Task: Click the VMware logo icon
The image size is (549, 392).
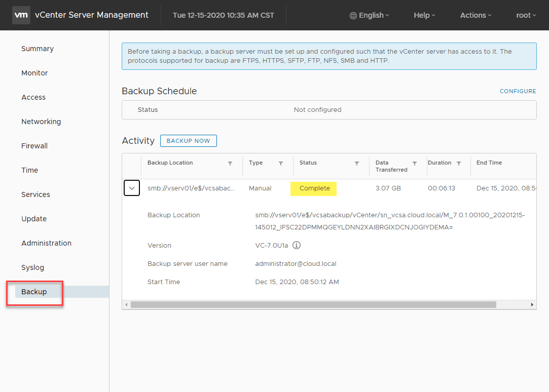Action: 21,15
